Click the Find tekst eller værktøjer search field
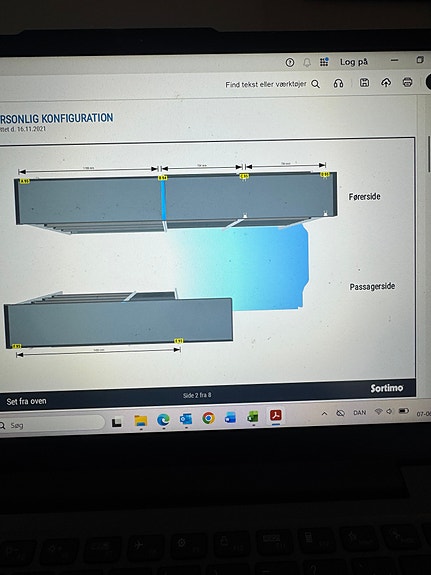Screen dimensions: 431x575 (266, 84)
